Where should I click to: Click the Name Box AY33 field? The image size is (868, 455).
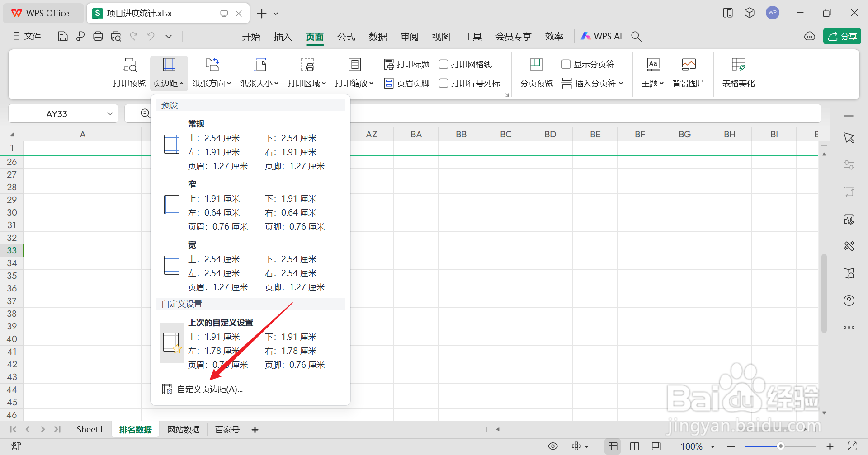57,114
